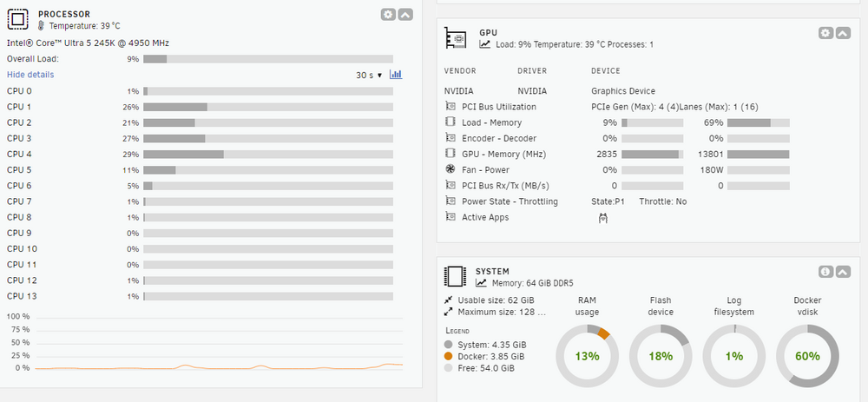Collapse the GPU panel
868x402 pixels.
[x=843, y=33]
